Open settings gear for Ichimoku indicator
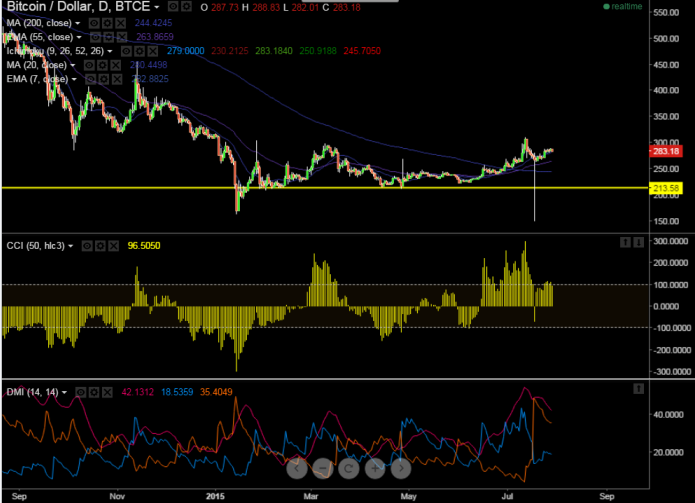Image resolution: width=695 pixels, height=503 pixels. coord(140,51)
